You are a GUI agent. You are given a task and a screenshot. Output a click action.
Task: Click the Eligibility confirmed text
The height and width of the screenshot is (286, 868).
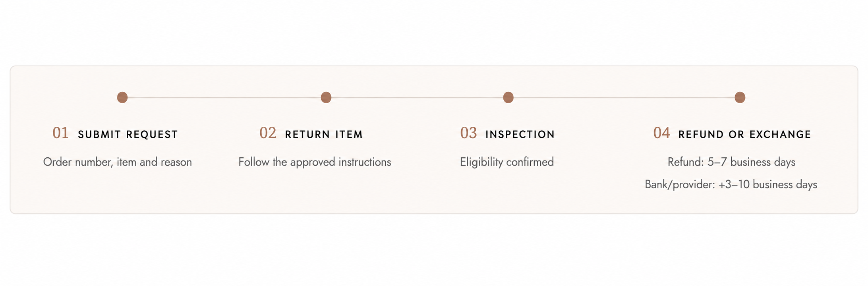(507, 162)
